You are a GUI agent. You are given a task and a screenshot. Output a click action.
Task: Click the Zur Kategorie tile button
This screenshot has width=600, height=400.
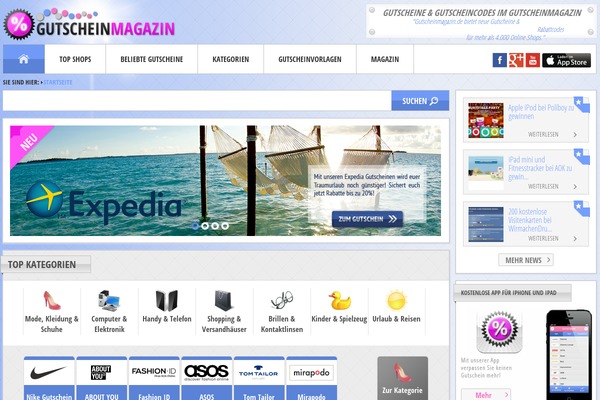click(403, 378)
